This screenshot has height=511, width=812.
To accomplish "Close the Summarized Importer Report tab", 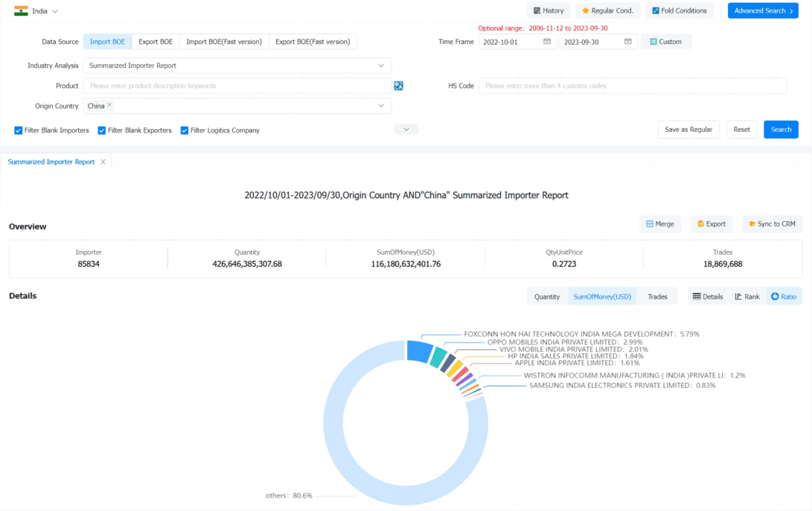I will point(103,162).
